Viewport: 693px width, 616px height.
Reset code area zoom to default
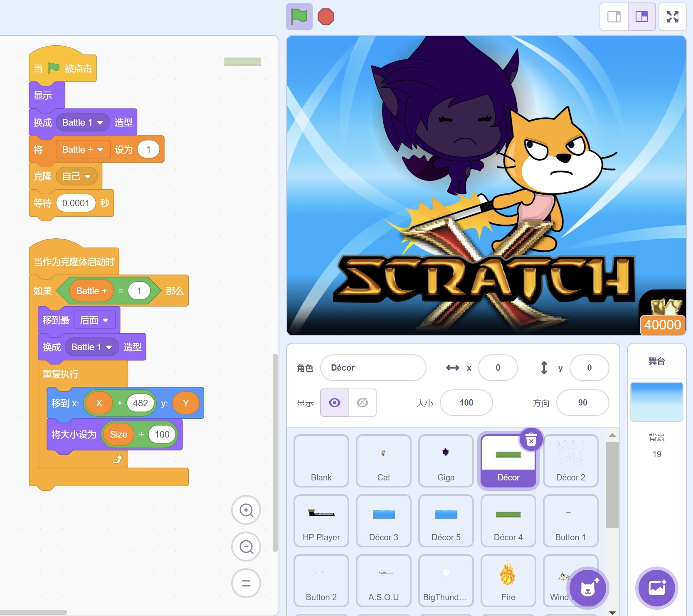pyautogui.click(x=246, y=584)
